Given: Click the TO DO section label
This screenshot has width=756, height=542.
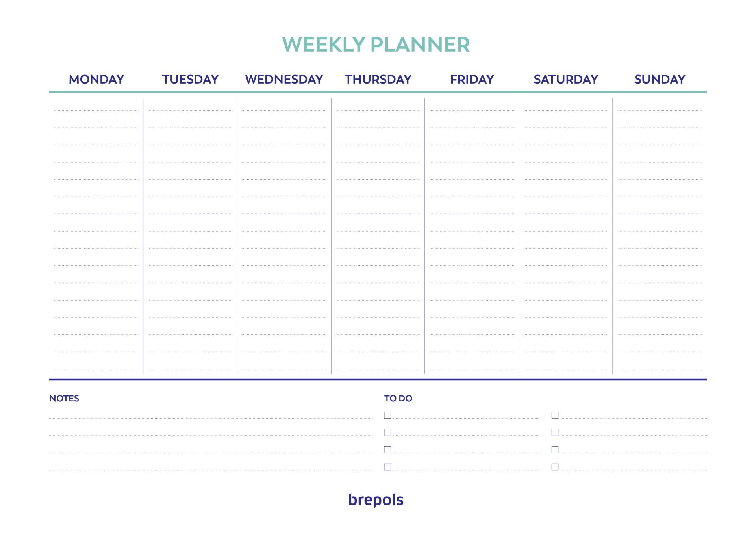Looking at the screenshot, I should coord(398,398).
